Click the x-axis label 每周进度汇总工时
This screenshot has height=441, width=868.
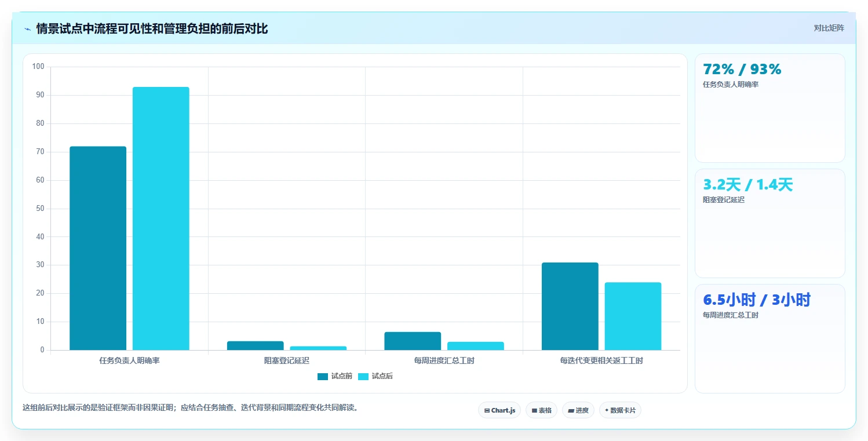click(444, 360)
